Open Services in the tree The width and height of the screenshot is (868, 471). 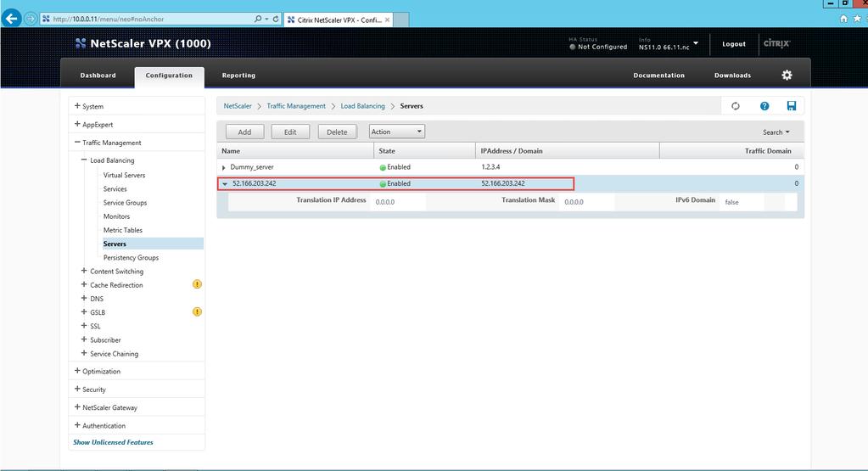click(x=115, y=188)
